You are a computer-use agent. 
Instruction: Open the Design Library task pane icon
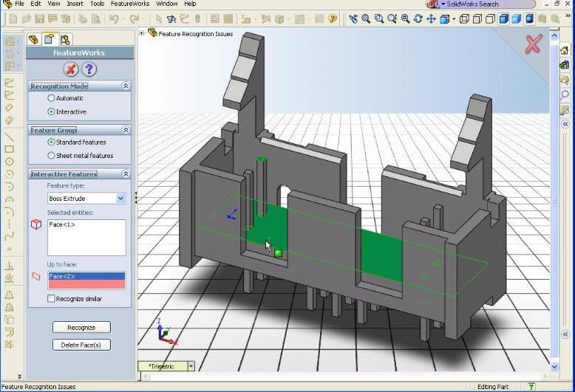click(x=565, y=64)
